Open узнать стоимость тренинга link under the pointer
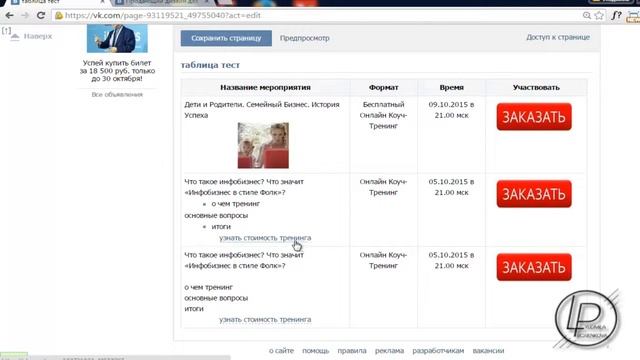This screenshot has width=640, height=360. tap(265, 238)
